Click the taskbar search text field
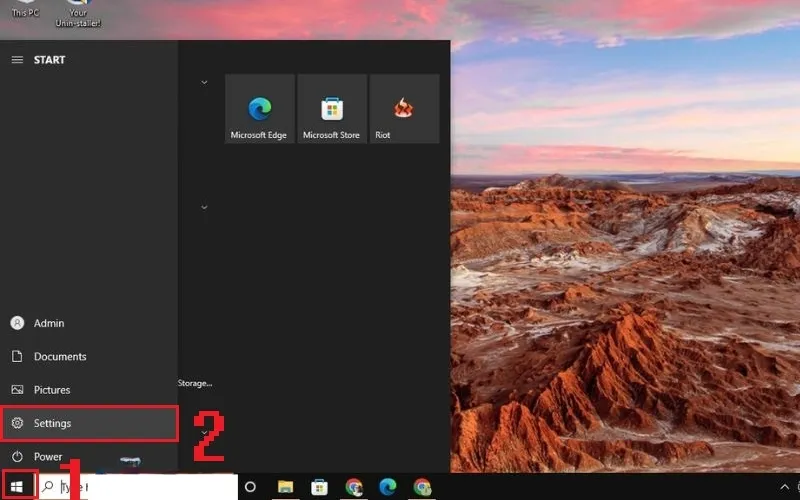800x500 pixels. click(138, 487)
